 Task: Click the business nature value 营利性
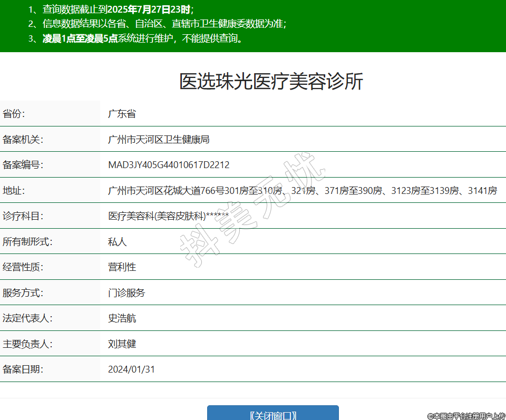tap(122, 267)
